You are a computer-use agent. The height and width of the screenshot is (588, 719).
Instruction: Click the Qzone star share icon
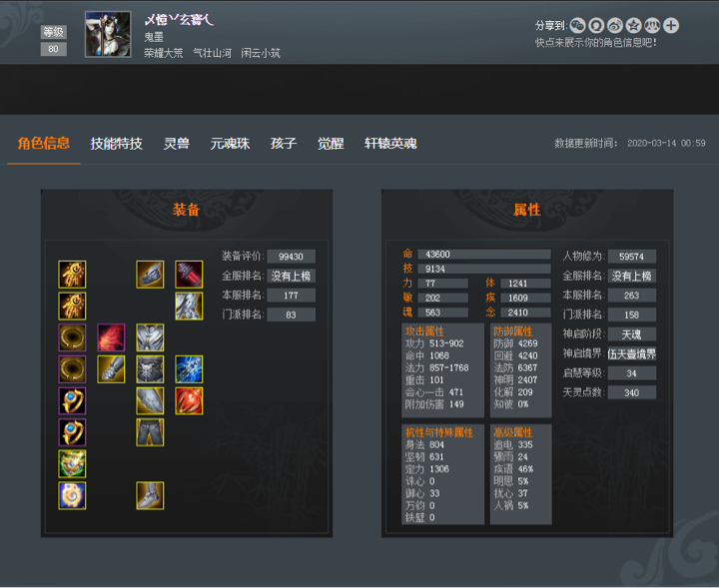click(x=634, y=25)
